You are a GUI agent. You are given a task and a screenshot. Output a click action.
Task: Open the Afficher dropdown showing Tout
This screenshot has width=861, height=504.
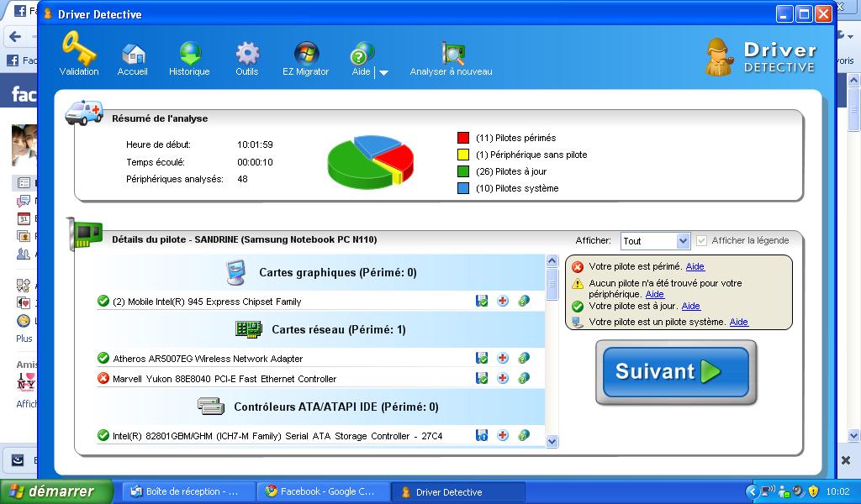pyautogui.click(x=655, y=241)
